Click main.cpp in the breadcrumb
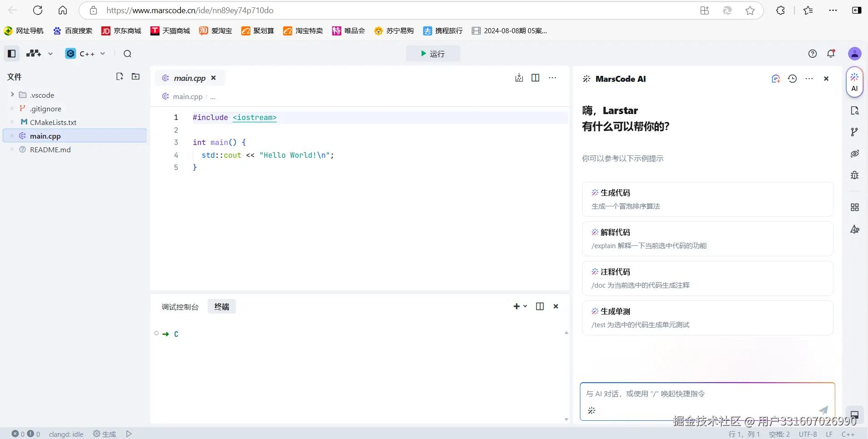 tap(188, 96)
